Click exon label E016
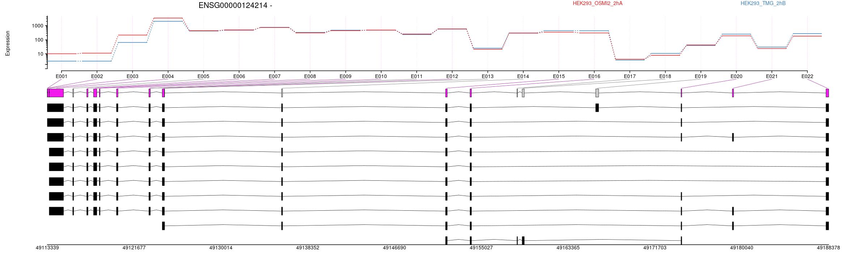Screen dimensions: 868x253 594,76
